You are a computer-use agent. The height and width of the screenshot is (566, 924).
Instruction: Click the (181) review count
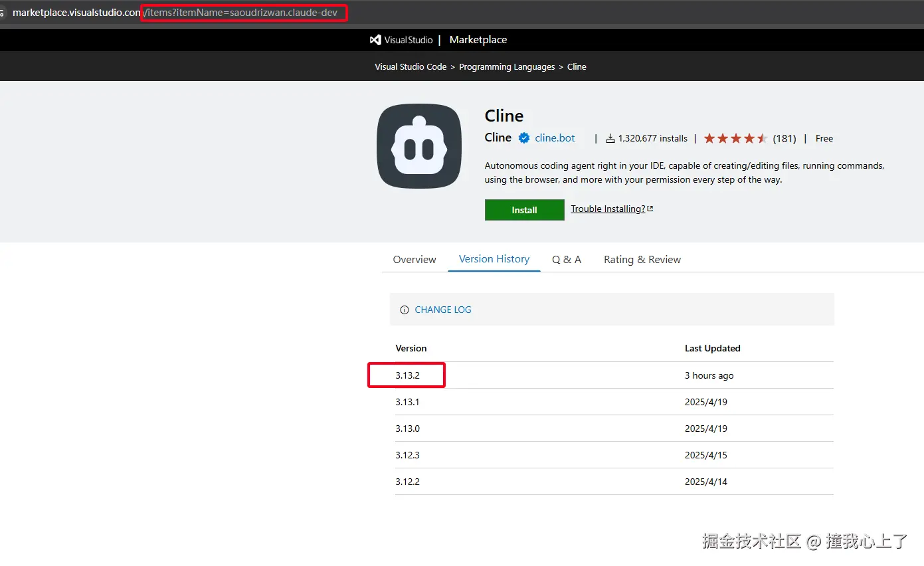[785, 139]
